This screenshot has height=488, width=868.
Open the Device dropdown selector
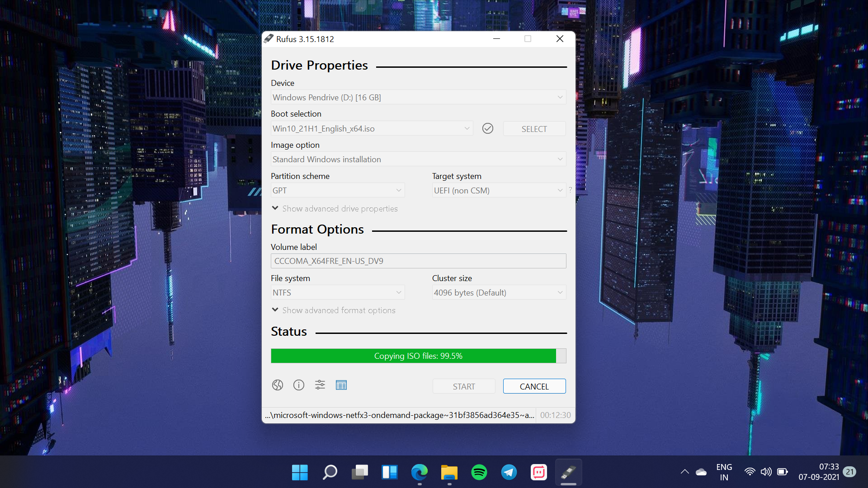pyautogui.click(x=418, y=97)
